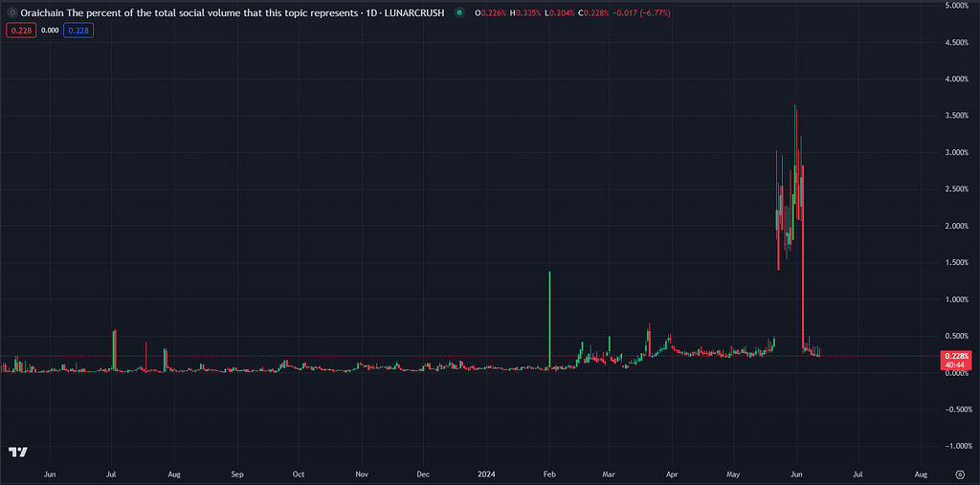Viewport: 980px width, 485px height.
Task: Click the C0.228% close value
Action: pos(595,12)
